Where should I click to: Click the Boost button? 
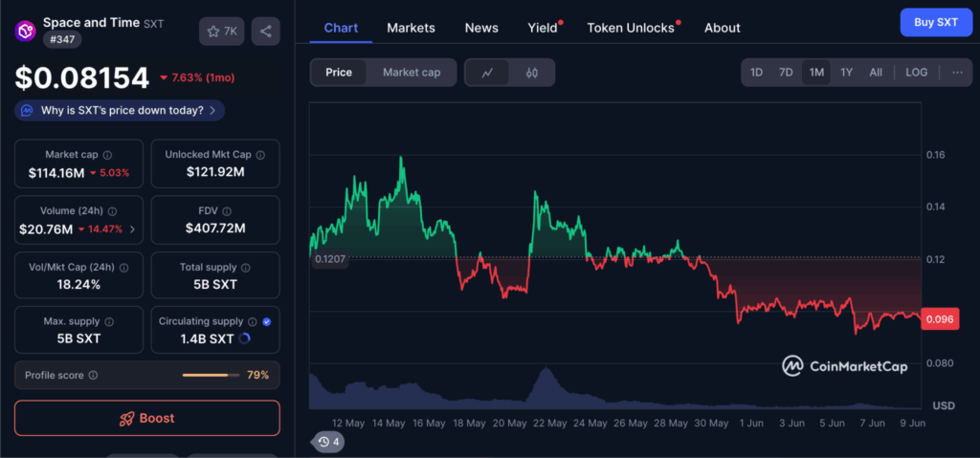click(146, 418)
